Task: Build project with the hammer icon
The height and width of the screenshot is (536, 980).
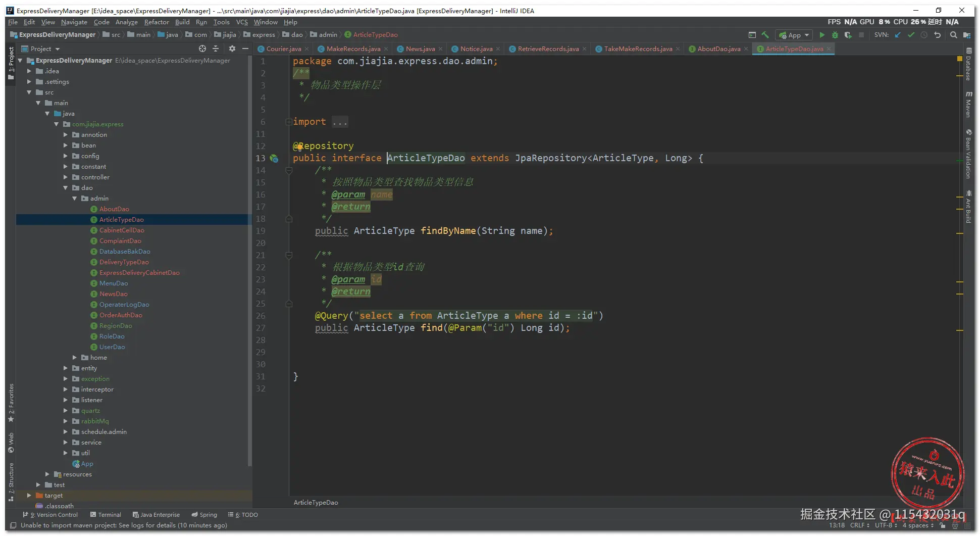Action: (765, 35)
